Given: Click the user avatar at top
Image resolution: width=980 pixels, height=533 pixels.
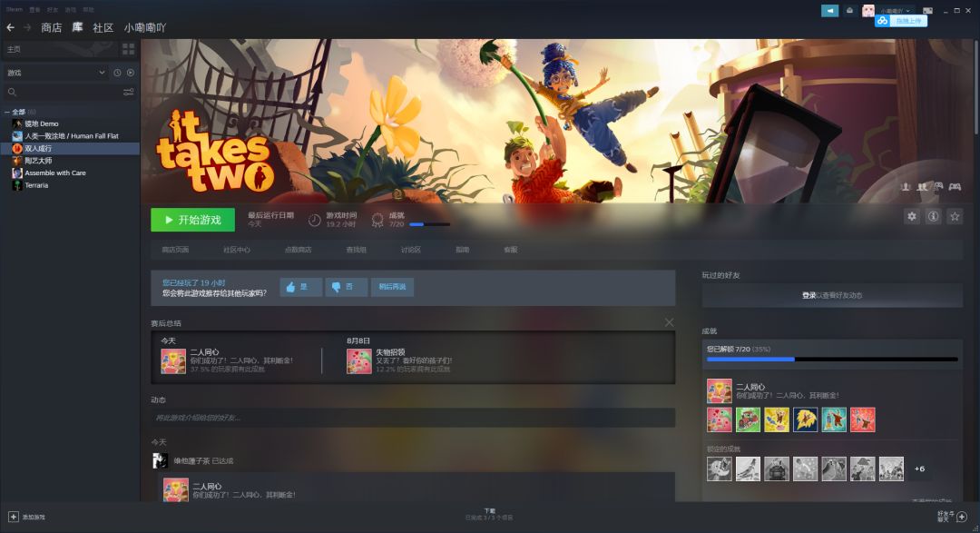Looking at the screenshot, I should click(x=868, y=11).
